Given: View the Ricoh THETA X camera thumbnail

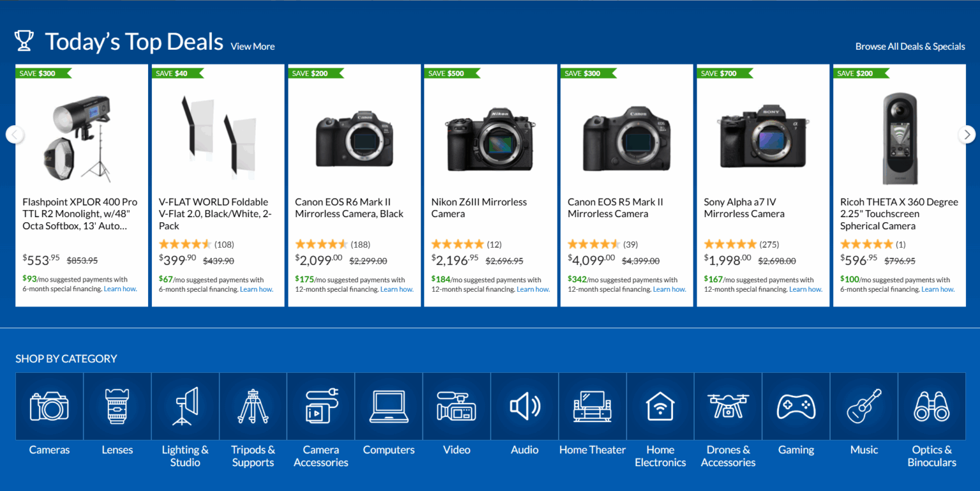Looking at the screenshot, I should click(900, 138).
